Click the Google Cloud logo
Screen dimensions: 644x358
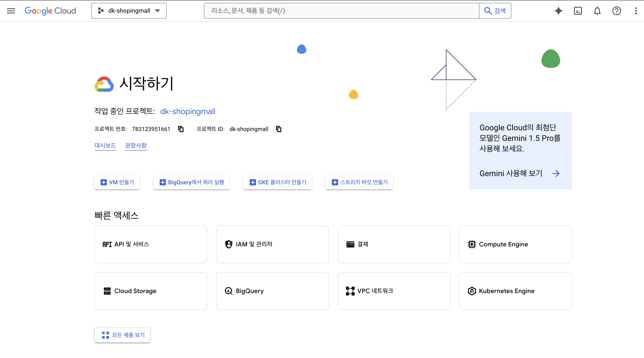pyautogui.click(x=50, y=11)
